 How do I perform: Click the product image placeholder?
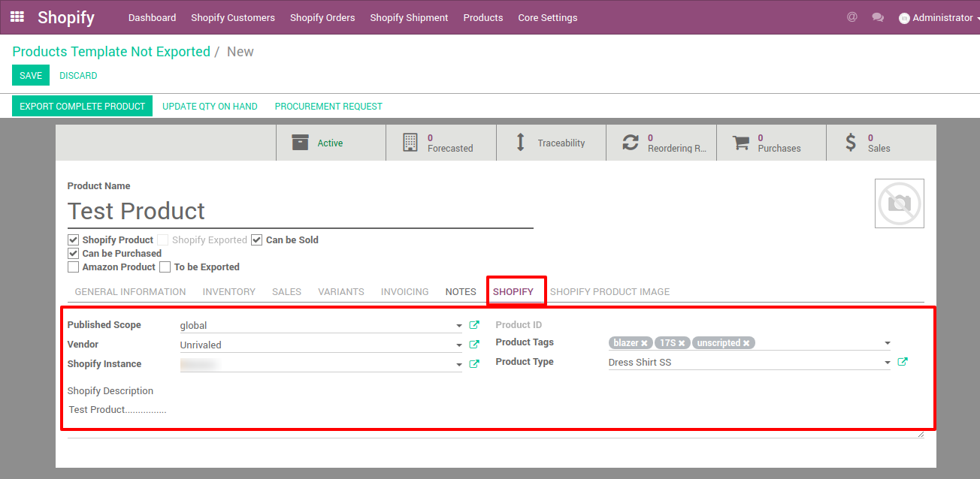(x=900, y=203)
